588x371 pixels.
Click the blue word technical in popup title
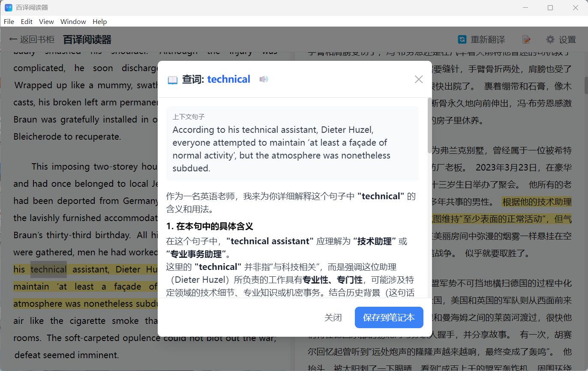click(228, 79)
